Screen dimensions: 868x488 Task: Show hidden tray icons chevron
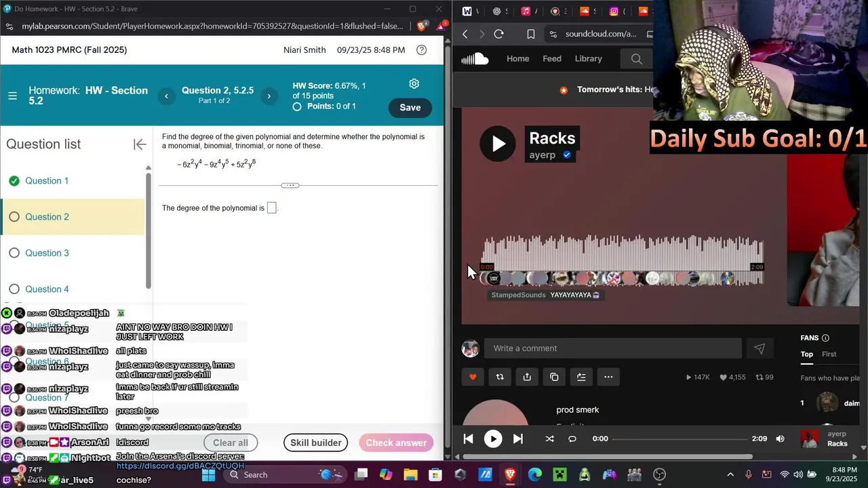(730, 474)
